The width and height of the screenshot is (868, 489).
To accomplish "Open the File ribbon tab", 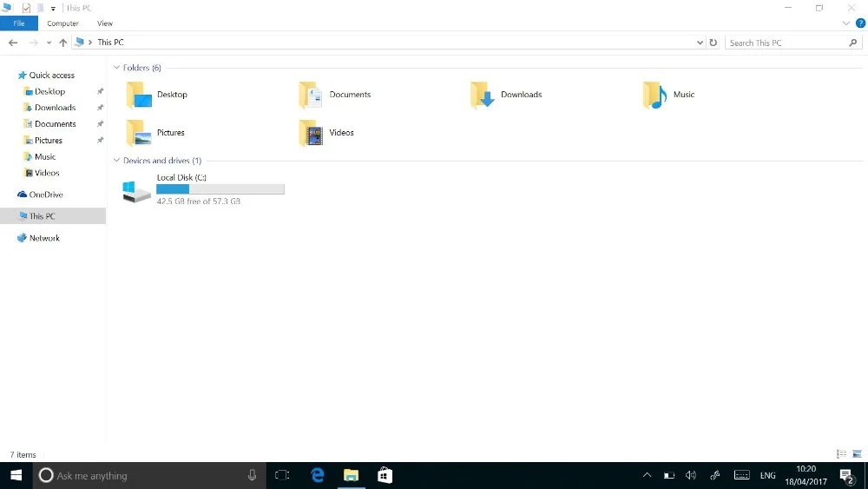I will tap(19, 23).
